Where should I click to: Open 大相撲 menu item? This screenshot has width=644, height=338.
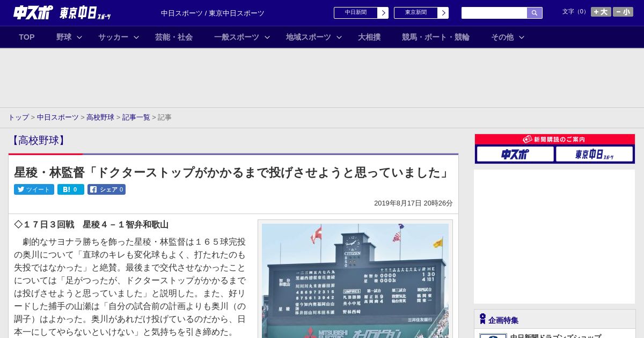[x=369, y=37]
